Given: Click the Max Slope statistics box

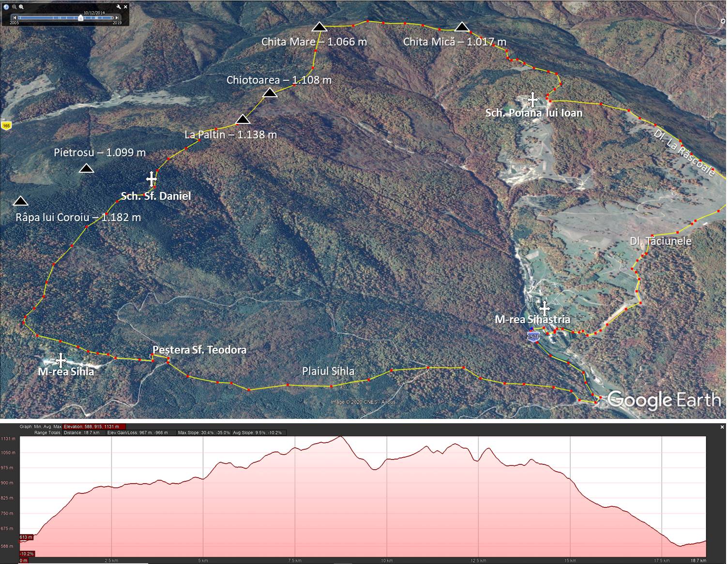Looking at the screenshot, I should click(x=204, y=432).
